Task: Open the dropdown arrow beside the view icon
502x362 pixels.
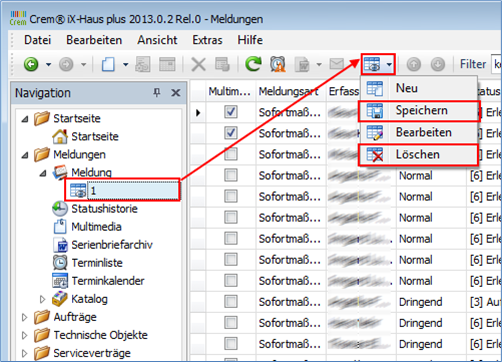Action: [x=389, y=64]
